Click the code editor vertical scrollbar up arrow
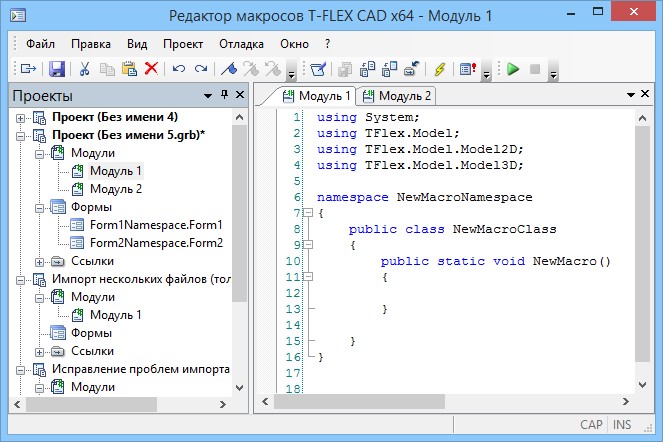Viewport: 663px width, 442px height. coord(642,118)
